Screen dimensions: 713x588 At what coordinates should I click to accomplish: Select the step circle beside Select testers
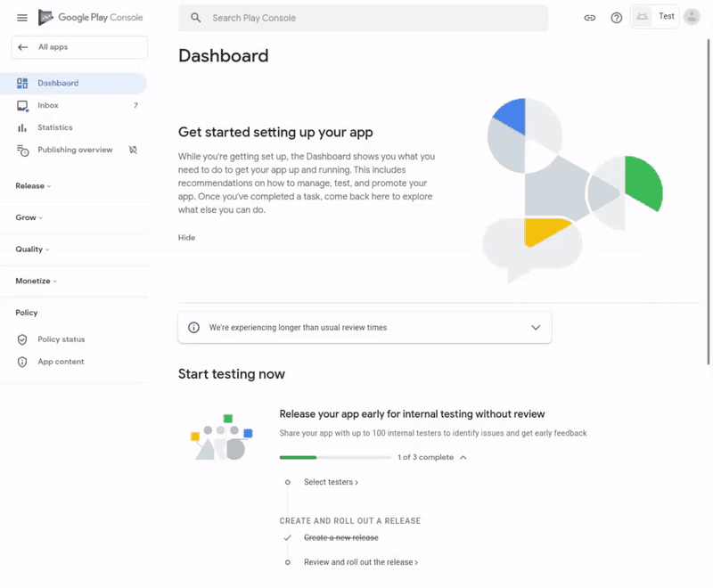287,481
